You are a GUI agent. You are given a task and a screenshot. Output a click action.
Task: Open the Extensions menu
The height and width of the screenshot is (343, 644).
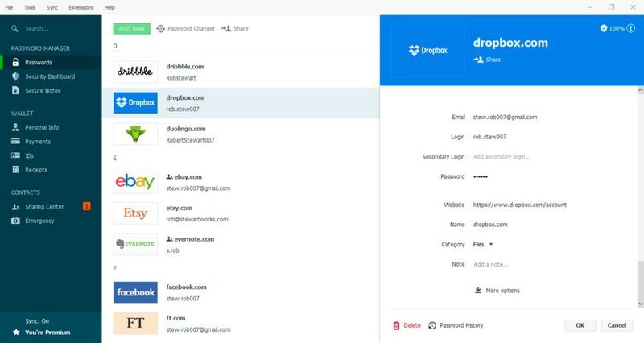coord(81,7)
